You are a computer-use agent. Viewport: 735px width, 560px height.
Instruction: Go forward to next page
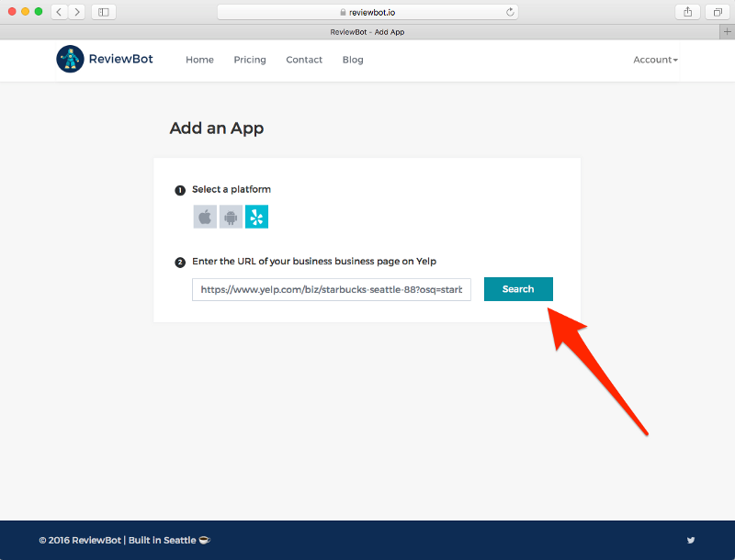pos(76,12)
